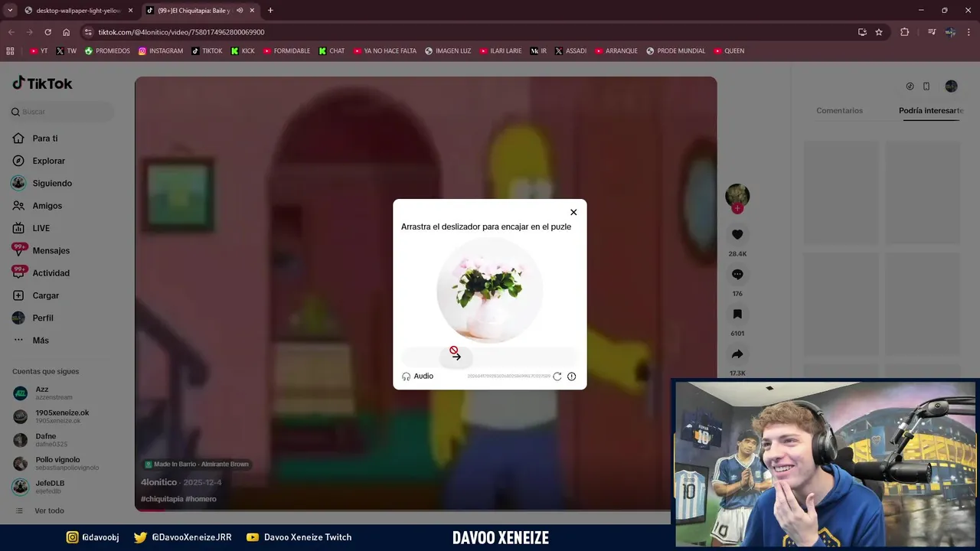Bookmark the video with save icon
Viewport: 980px width, 551px height.
click(737, 315)
